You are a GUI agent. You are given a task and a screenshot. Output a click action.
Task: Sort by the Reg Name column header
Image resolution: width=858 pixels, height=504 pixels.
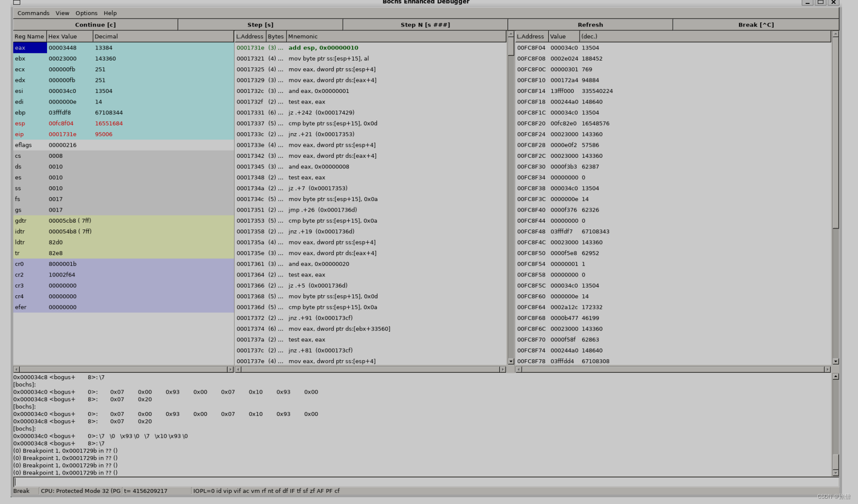coord(30,36)
